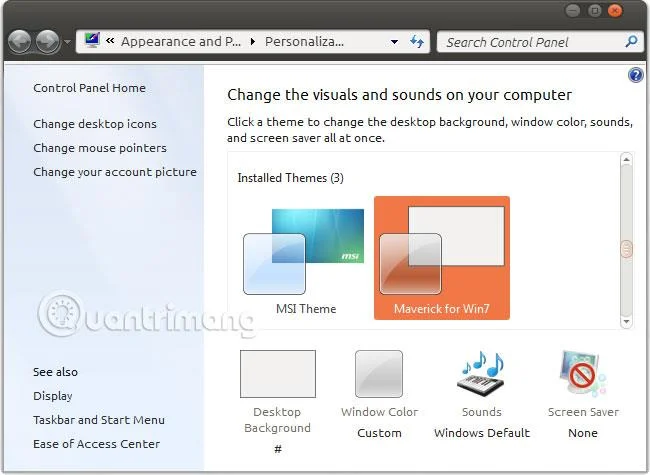Open the Window Color swatch

pos(379,374)
